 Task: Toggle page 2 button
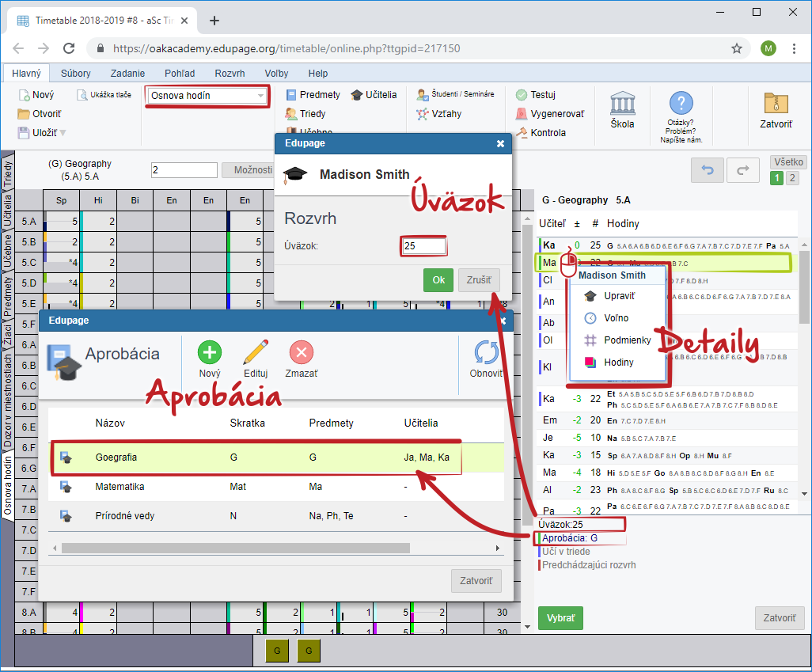[x=792, y=178]
